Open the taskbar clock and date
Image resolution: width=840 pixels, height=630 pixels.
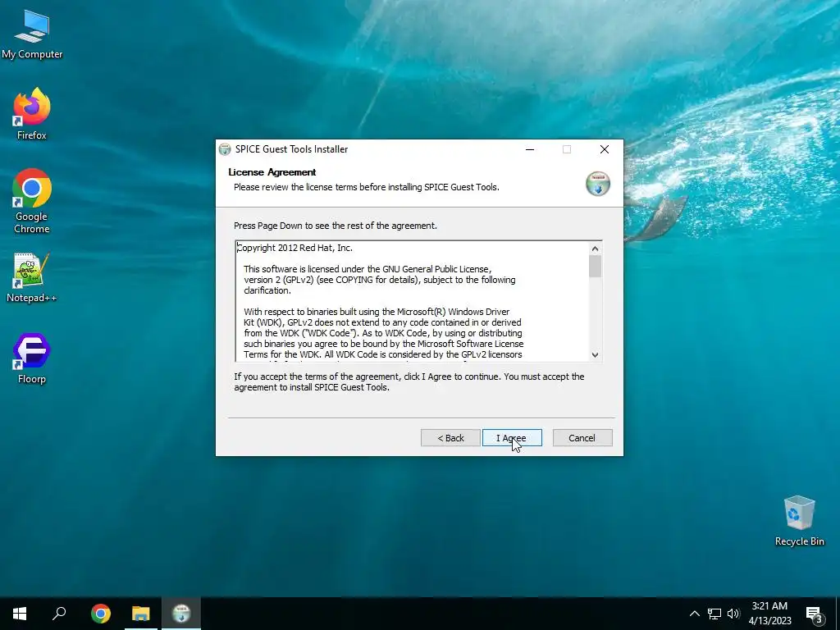tap(769, 614)
